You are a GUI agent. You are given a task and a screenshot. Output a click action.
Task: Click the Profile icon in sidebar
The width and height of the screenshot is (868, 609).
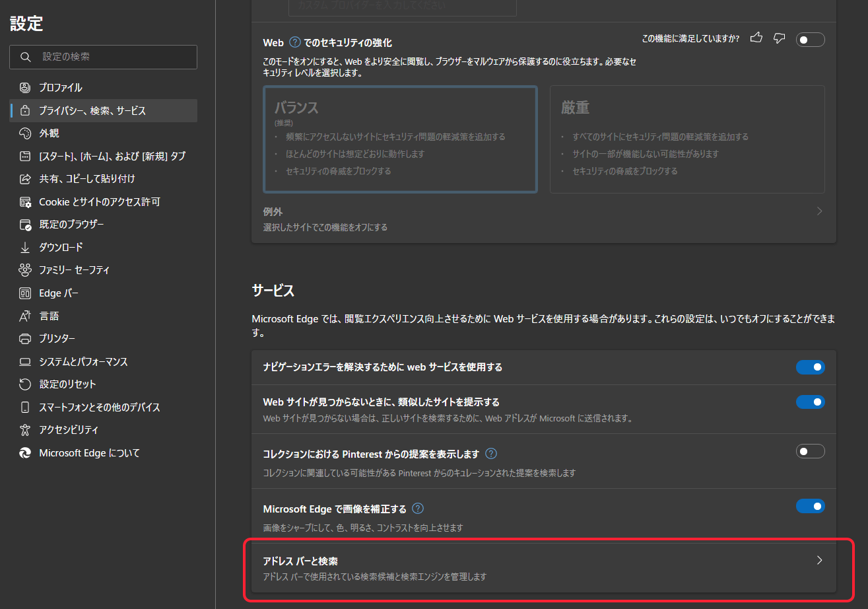click(25, 88)
